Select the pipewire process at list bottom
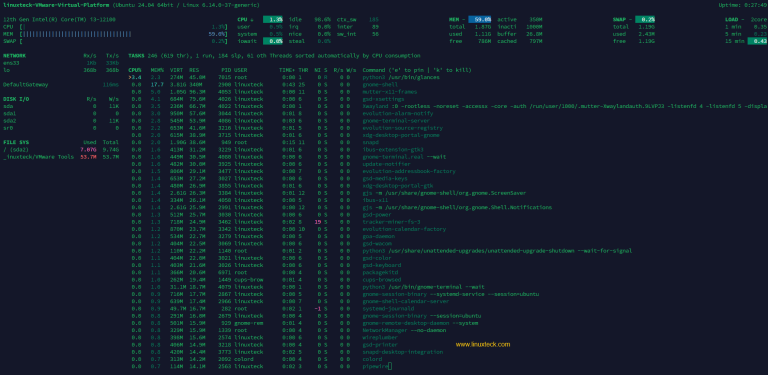 (x=375, y=366)
